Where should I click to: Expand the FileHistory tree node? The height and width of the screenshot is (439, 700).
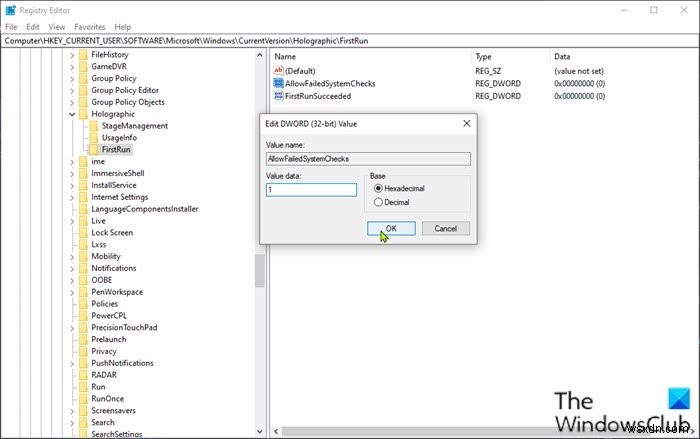click(72, 55)
